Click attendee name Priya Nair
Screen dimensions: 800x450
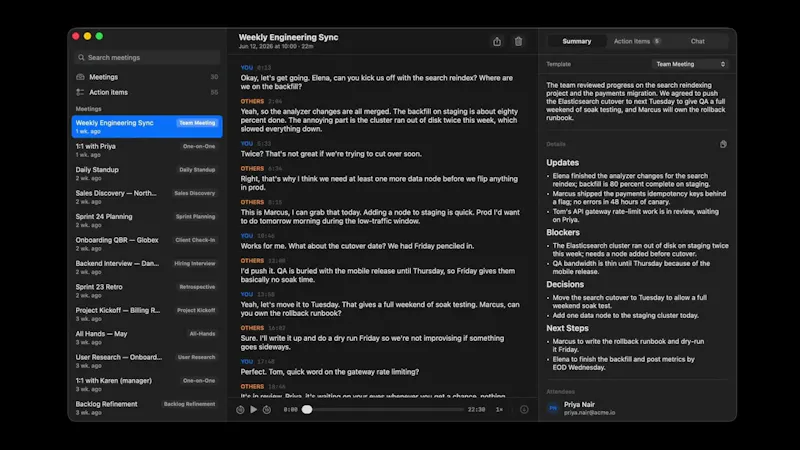click(x=579, y=405)
